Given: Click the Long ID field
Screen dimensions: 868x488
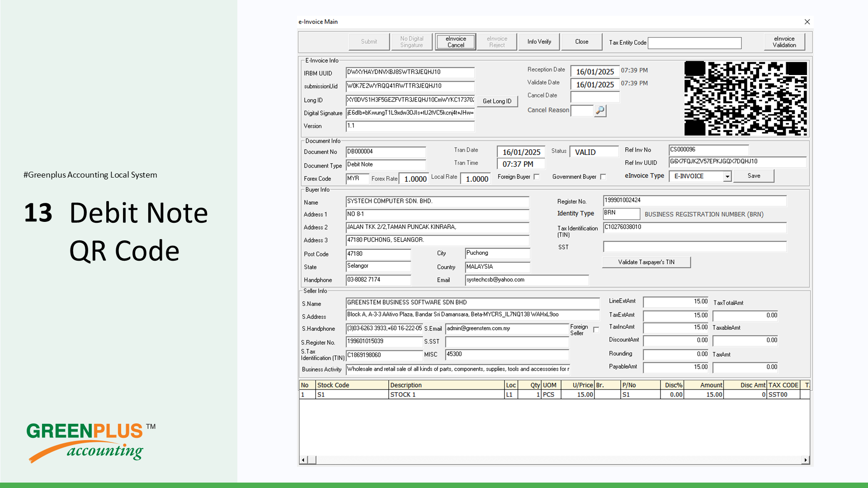Looking at the screenshot, I should point(410,100).
